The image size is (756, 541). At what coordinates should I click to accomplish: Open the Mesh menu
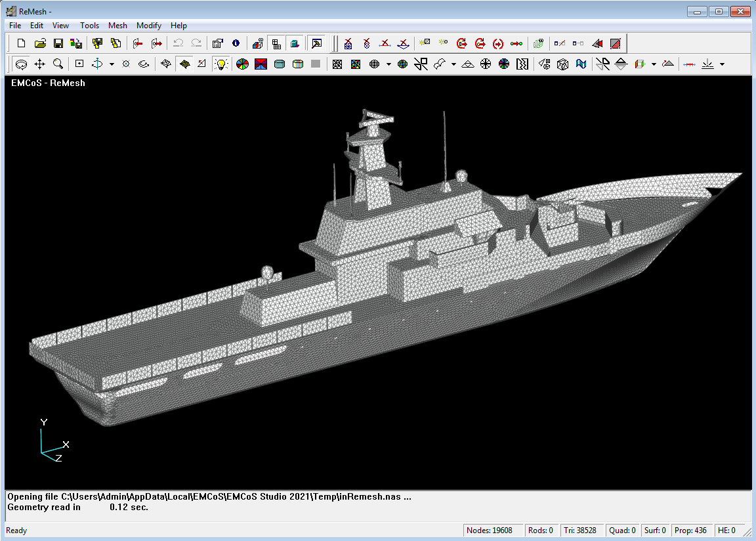(117, 26)
